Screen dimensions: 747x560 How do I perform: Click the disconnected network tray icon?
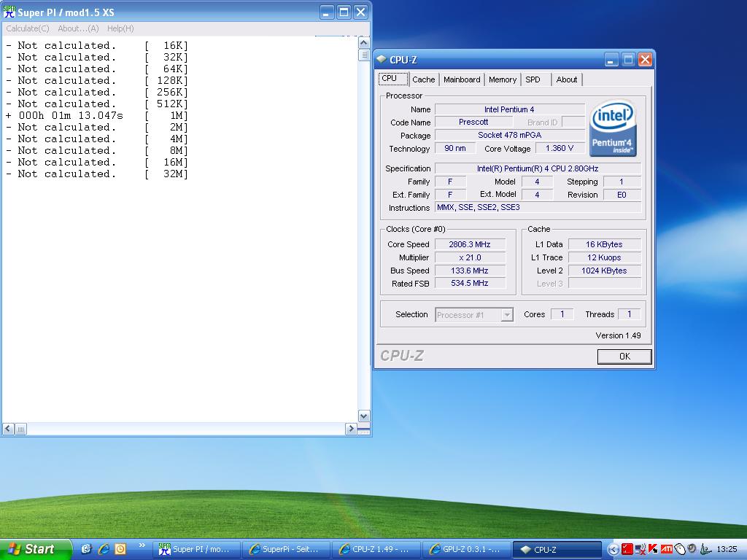(x=640, y=549)
